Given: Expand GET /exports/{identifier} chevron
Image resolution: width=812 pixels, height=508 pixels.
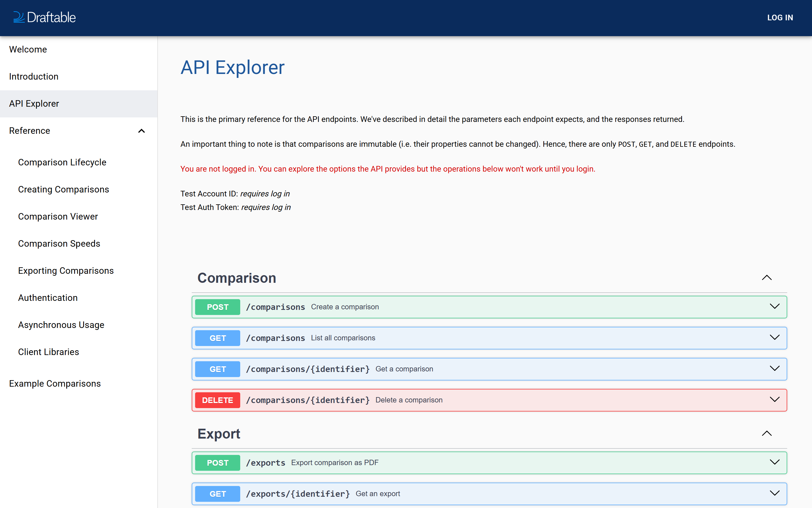Looking at the screenshot, I should pyautogui.click(x=775, y=493).
